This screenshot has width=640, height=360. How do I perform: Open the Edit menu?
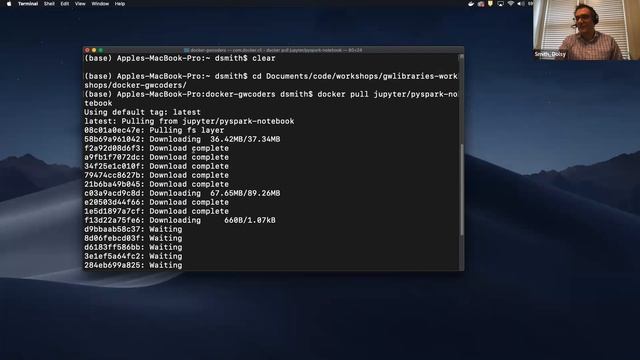(64, 4)
